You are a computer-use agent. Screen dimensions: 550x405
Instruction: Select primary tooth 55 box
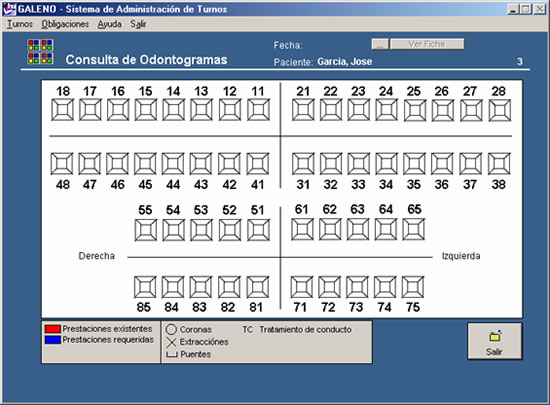pos(146,230)
